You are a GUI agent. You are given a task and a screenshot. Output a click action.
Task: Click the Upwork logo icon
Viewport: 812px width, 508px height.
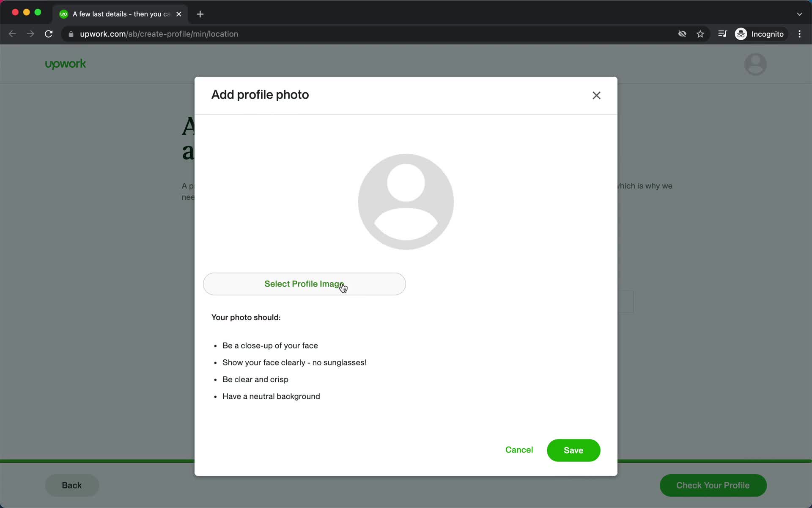66,64
